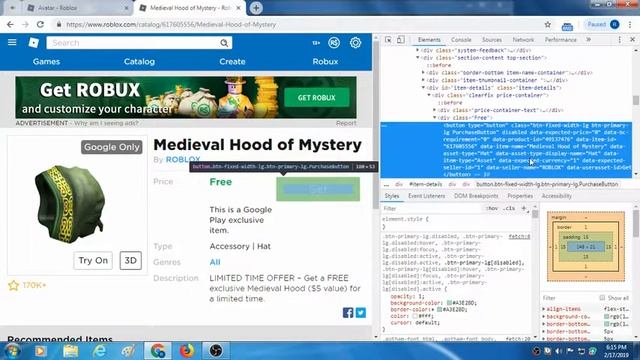640x360 pixels.
Task: Click the search magnifier icon
Action: coord(224,43)
